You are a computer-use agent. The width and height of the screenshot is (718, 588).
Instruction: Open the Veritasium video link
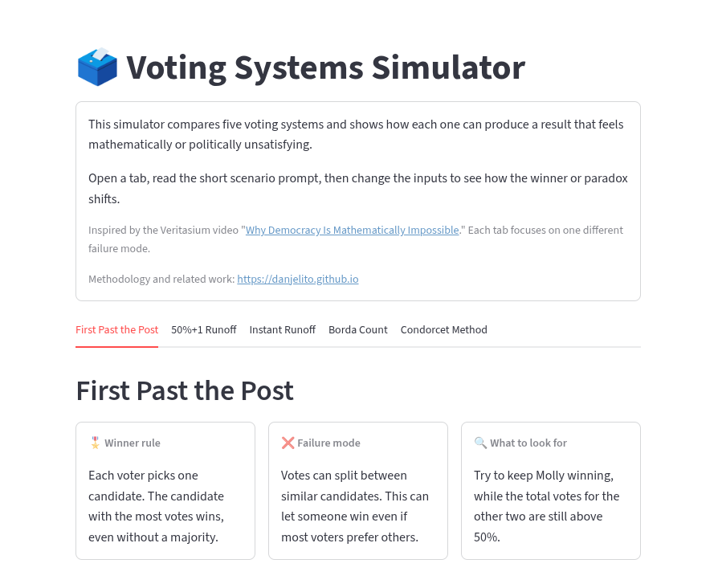pyautogui.click(x=352, y=230)
